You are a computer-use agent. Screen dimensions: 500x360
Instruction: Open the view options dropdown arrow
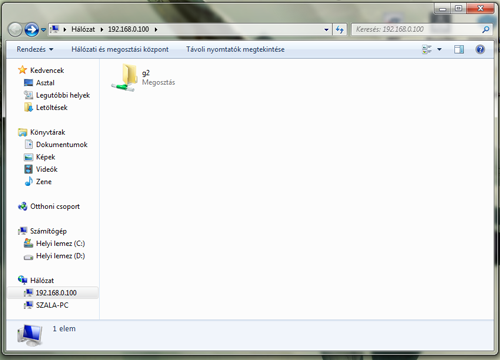coord(439,50)
